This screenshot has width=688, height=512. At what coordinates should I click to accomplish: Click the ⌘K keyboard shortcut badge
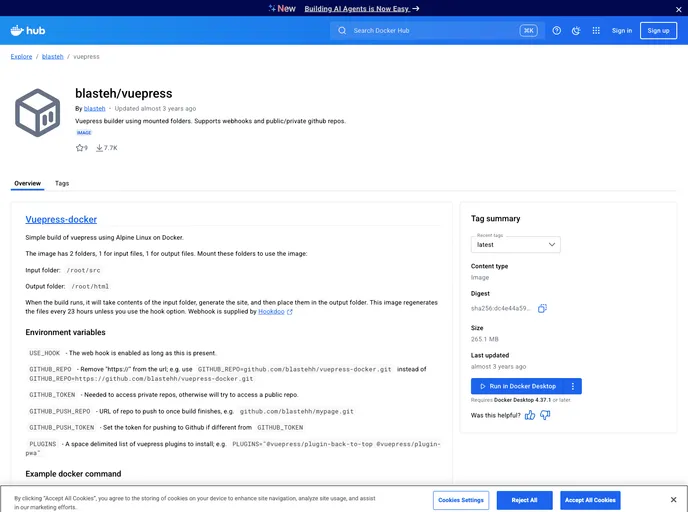528,30
